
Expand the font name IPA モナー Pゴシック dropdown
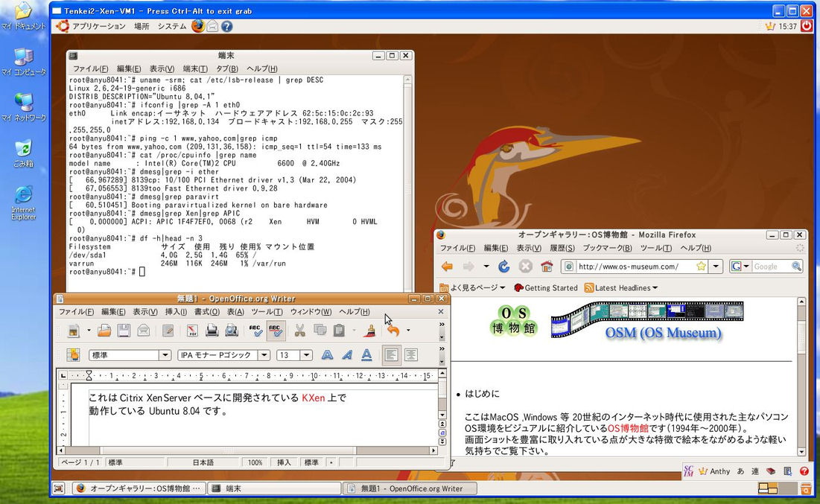pyautogui.click(x=264, y=356)
